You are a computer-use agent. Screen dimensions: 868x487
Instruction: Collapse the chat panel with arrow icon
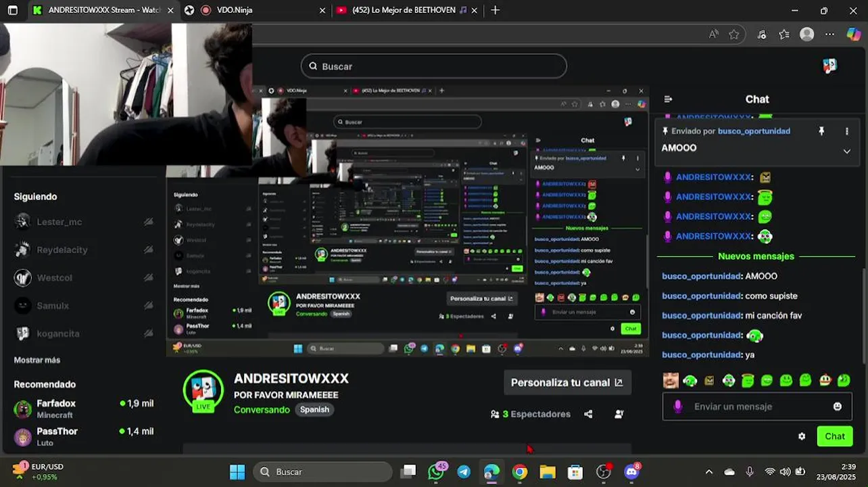668,99
